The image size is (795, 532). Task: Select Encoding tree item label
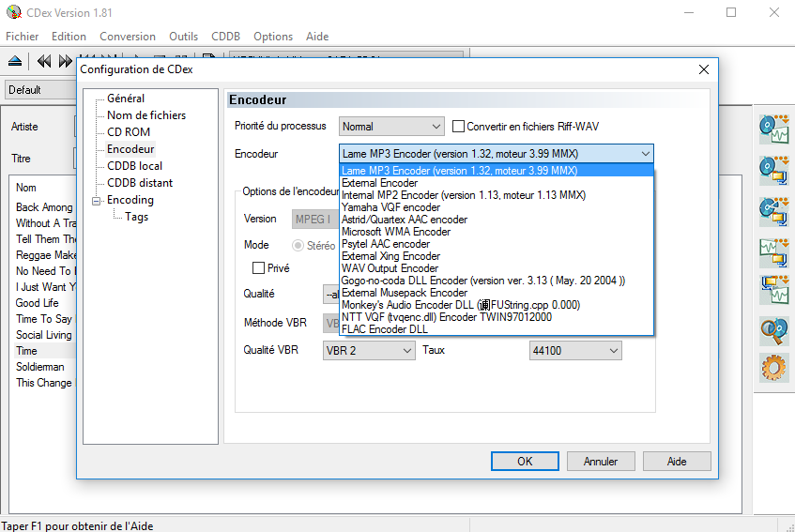[x=130, y=200]
